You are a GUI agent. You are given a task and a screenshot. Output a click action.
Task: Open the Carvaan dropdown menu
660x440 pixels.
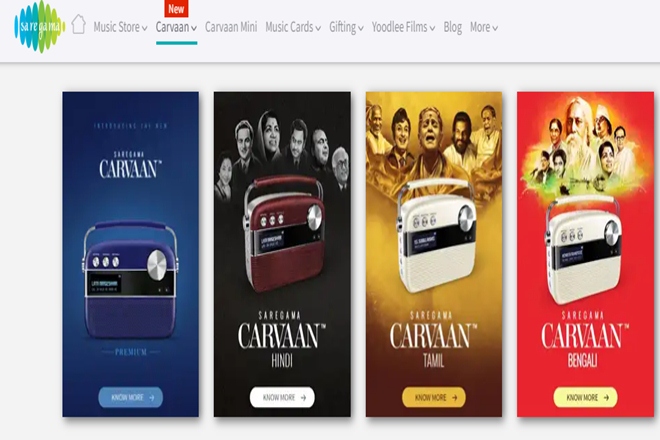tap(176, 27)
